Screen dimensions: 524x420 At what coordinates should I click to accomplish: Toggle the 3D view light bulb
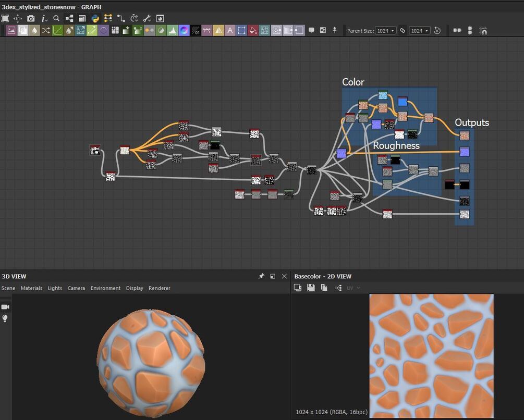point(5,318)
